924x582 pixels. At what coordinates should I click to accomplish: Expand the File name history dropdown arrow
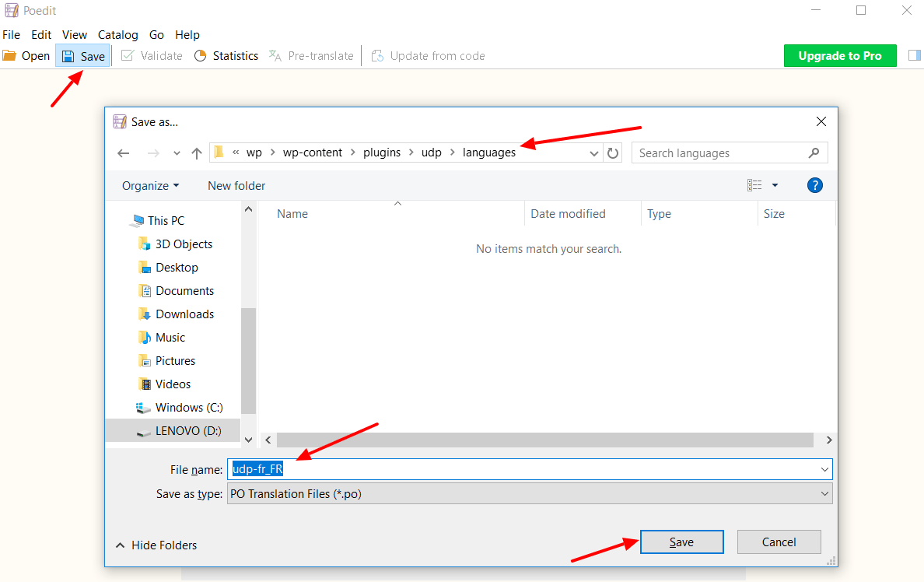pos(824,469)
